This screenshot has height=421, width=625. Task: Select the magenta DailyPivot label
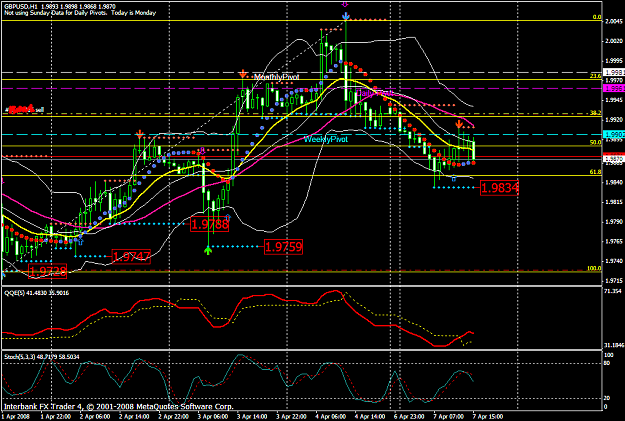point(374,93)
